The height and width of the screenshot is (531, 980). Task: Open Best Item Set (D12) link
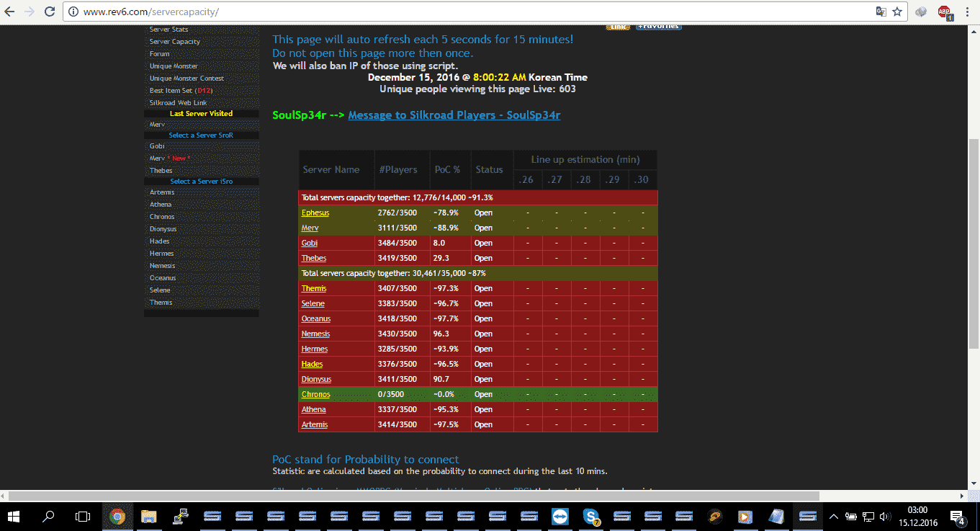tap(181, 91)
